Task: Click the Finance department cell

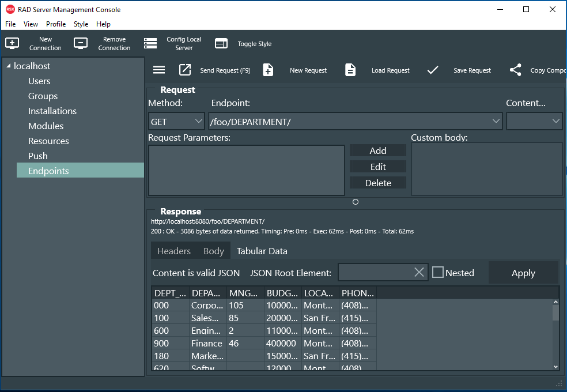Action: click(208, 343)
